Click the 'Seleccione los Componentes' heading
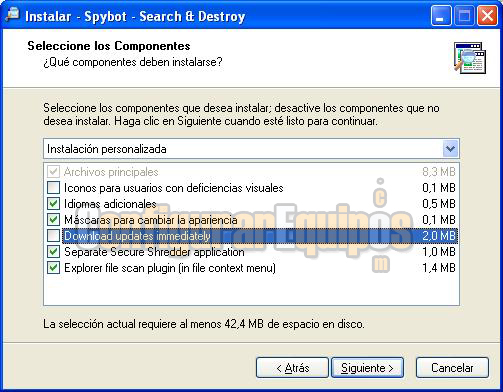The width and height of the screenshot is (503, 392). coord(109,46)
